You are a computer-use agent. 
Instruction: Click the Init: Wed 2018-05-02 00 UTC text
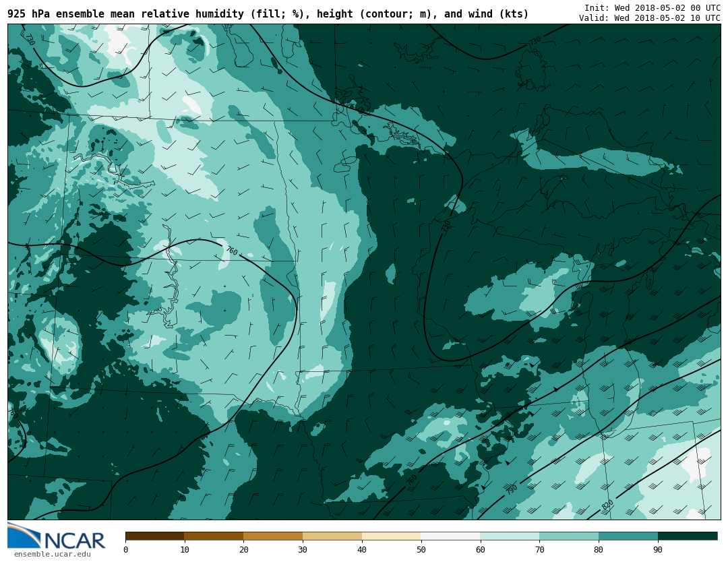[x=653, y=8]
